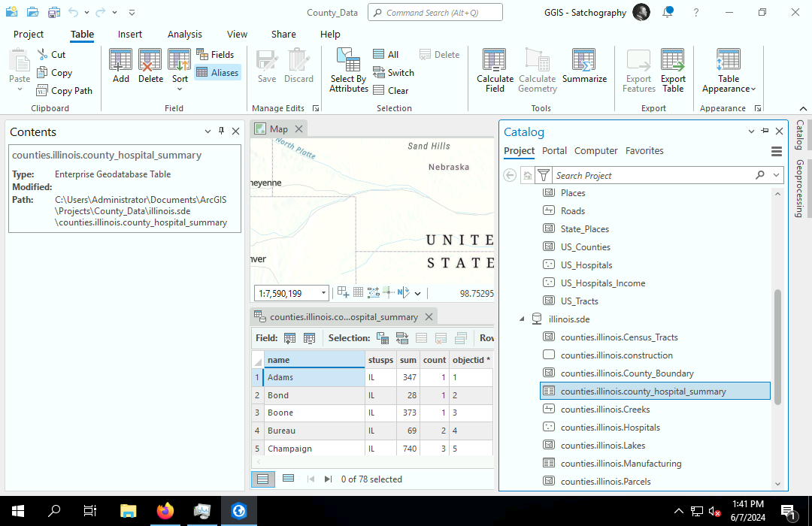Collapse the illinois.sde connection node
812x526 pixels.
point(522,319)
